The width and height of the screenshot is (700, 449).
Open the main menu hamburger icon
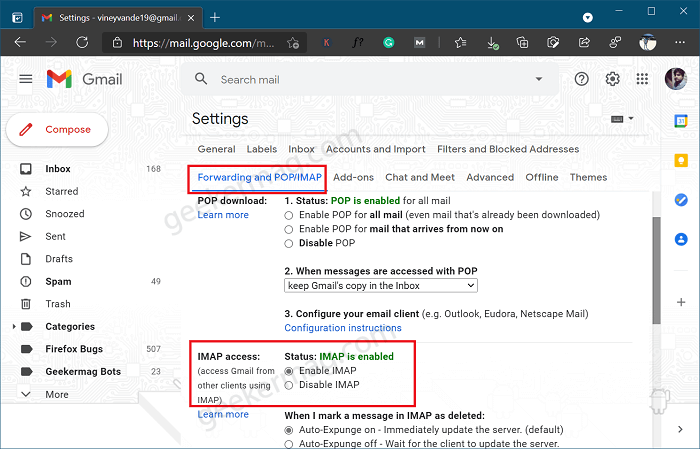coord(25,79)
